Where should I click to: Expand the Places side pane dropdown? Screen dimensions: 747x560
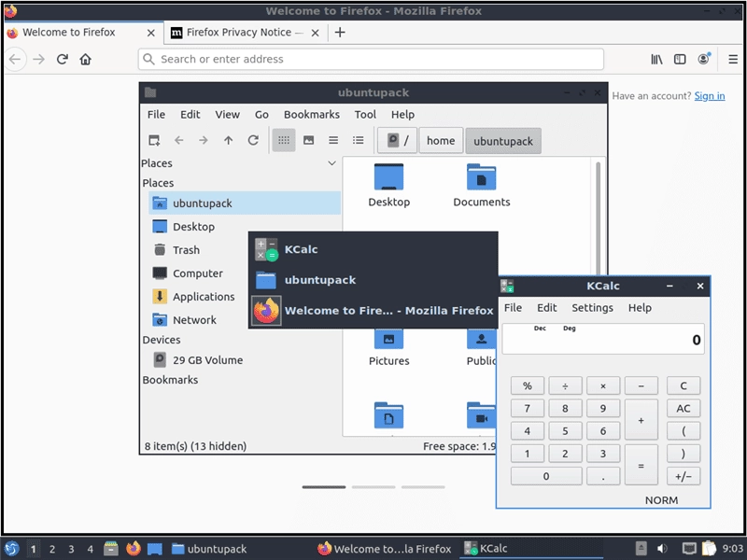point(332,163)
